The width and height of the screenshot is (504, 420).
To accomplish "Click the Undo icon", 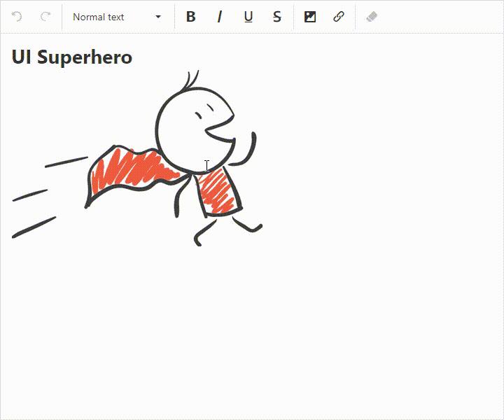I will pyautogui.click(x=17, y=16).
